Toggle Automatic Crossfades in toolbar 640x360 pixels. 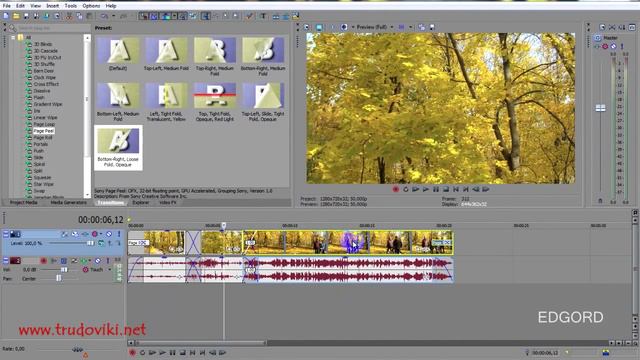point(153,16)
